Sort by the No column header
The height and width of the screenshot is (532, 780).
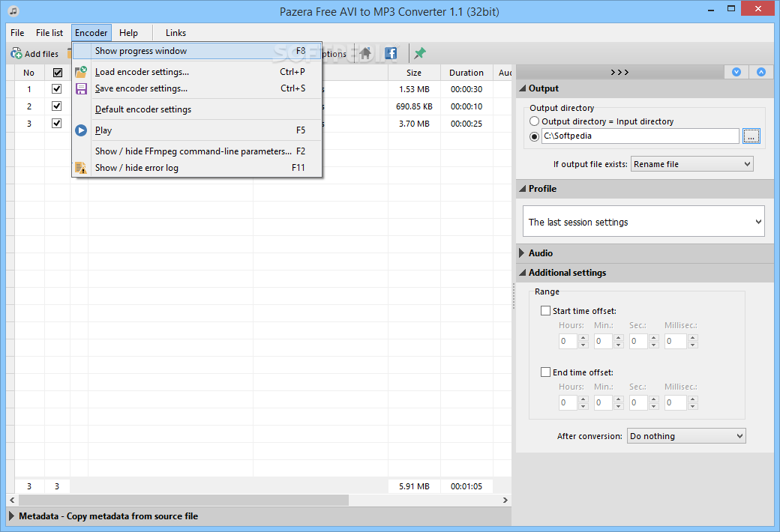click(x=28, y=73)
